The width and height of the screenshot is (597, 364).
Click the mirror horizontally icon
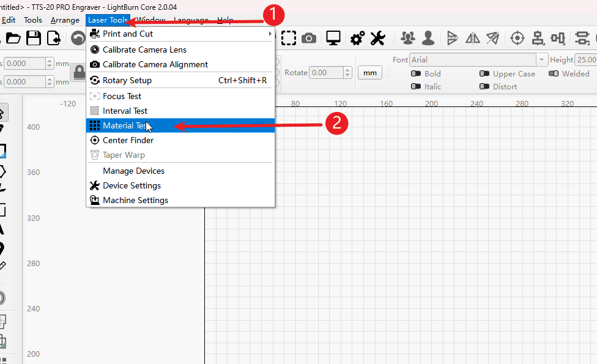473,39
